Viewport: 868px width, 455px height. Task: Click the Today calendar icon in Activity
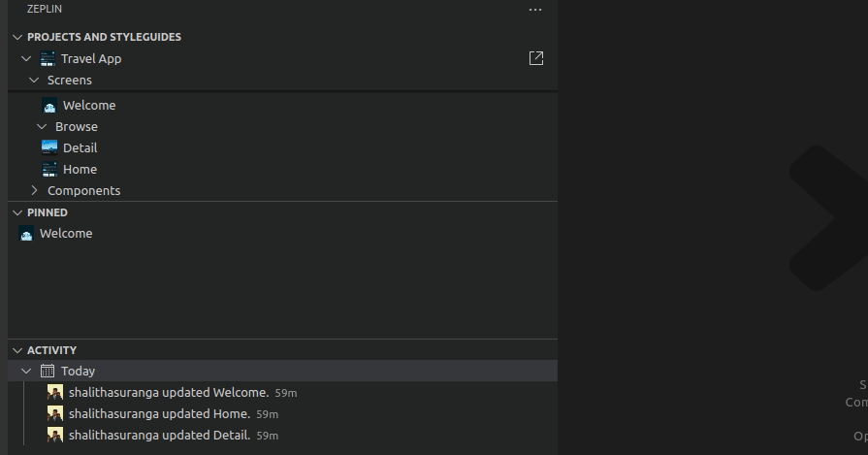(x=48, y=371)
